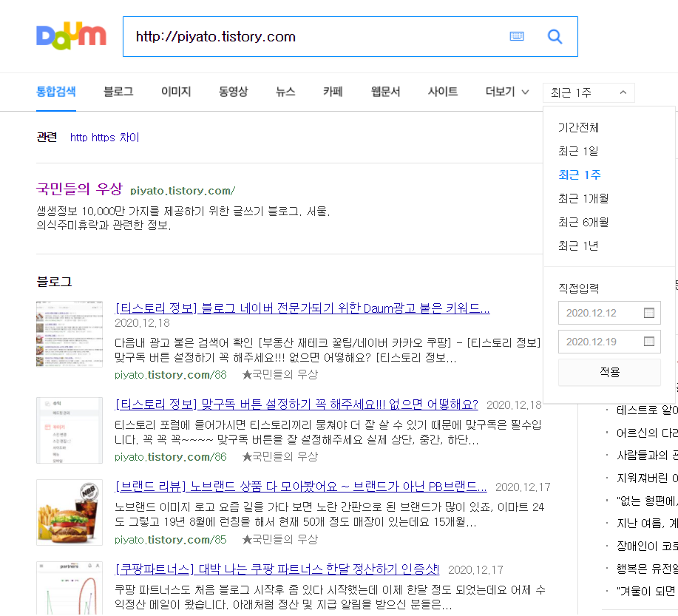
Task: Switch to the 웹문서 tab
Action: click(x=386, y=92)
